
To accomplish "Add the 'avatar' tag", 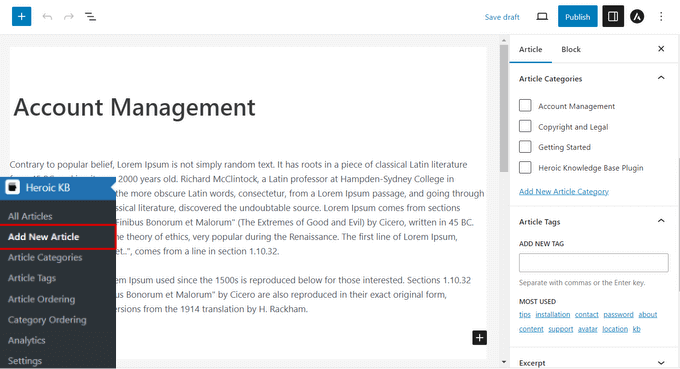I will pos(588,329).
